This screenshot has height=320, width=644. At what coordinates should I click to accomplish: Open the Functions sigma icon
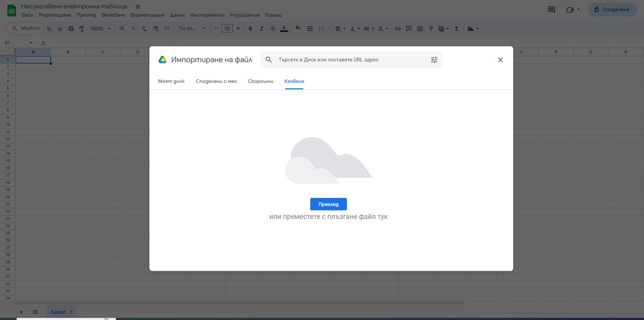point(456,29)
